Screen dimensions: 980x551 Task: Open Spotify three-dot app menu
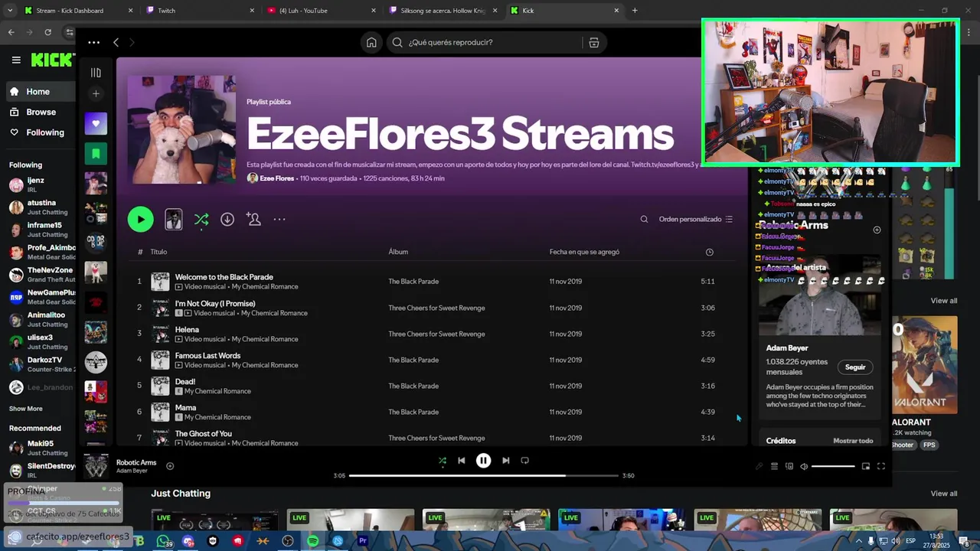[x=93, y=43]
